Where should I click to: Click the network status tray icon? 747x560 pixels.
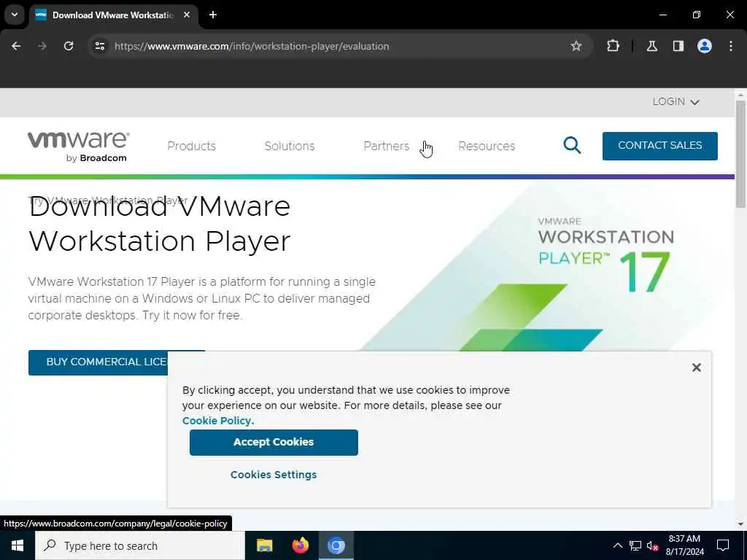coord(635,545)
